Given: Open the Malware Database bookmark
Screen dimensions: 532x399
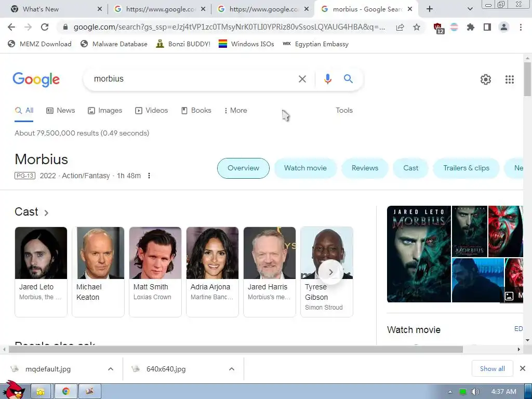Looking at the screenshot, I should (114, 44).
